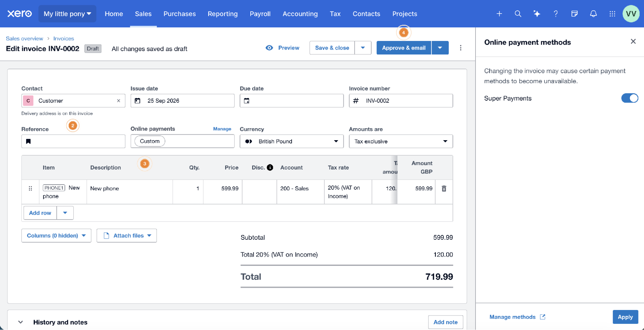Screen dimensions: 644x330
Task: Click the Manage online payments link
Action: click(222, 129)
